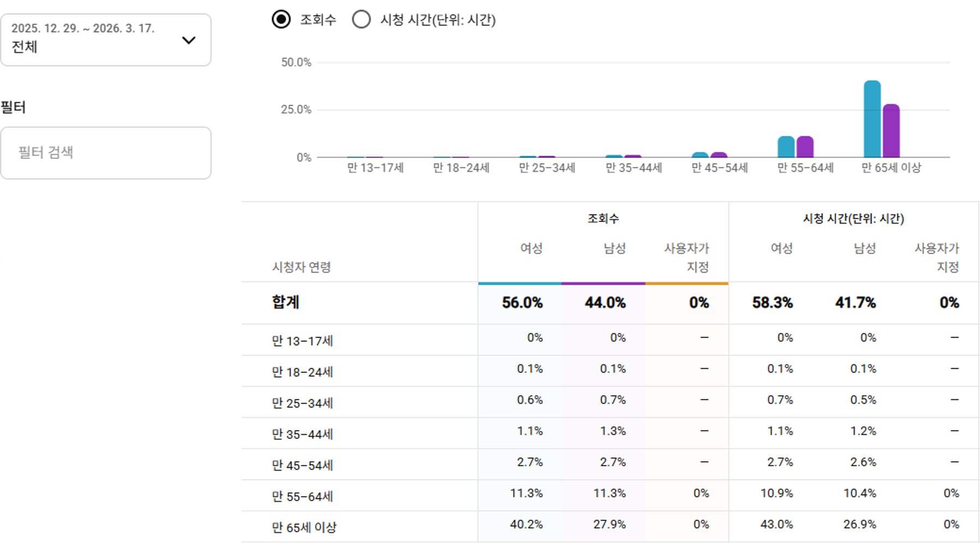Click the 필터 검색 input field
This screenshot has width=980, height=554.
tap(105, 153)
